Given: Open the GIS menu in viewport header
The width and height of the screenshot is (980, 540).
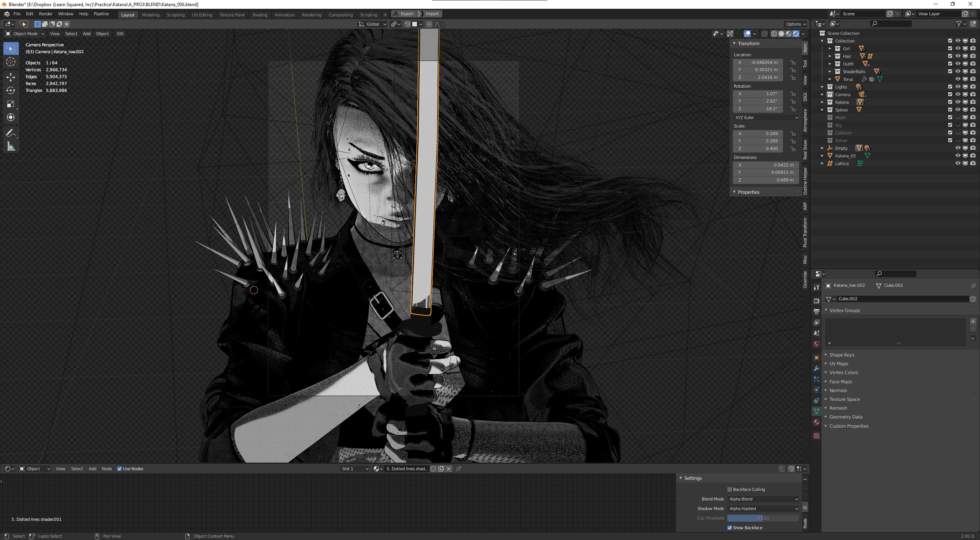Looking at the screenshot, I should [120, 34].
